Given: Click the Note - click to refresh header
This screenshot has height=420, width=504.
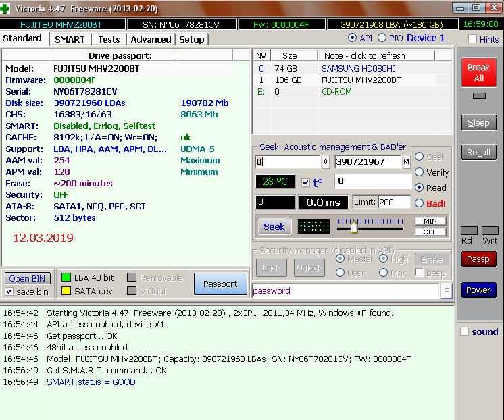Looking at the screenshot, I should point(376,55).
